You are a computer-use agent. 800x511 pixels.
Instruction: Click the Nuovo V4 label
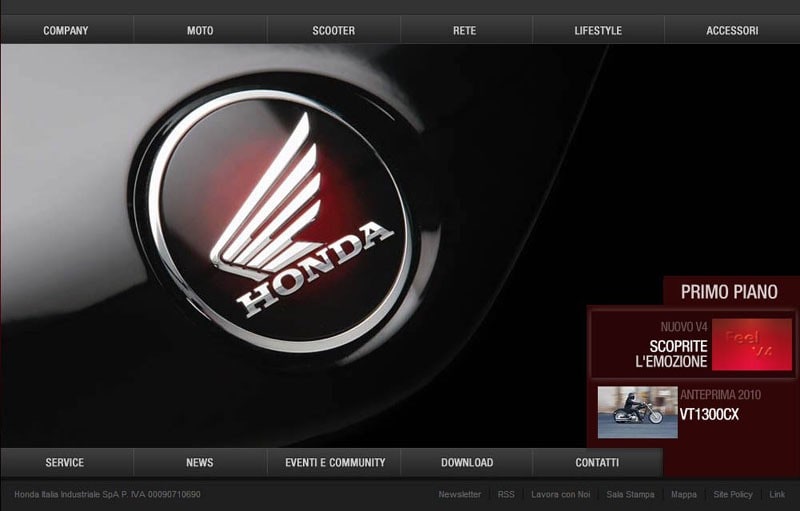pyautogui.click(x=684, y=327)
